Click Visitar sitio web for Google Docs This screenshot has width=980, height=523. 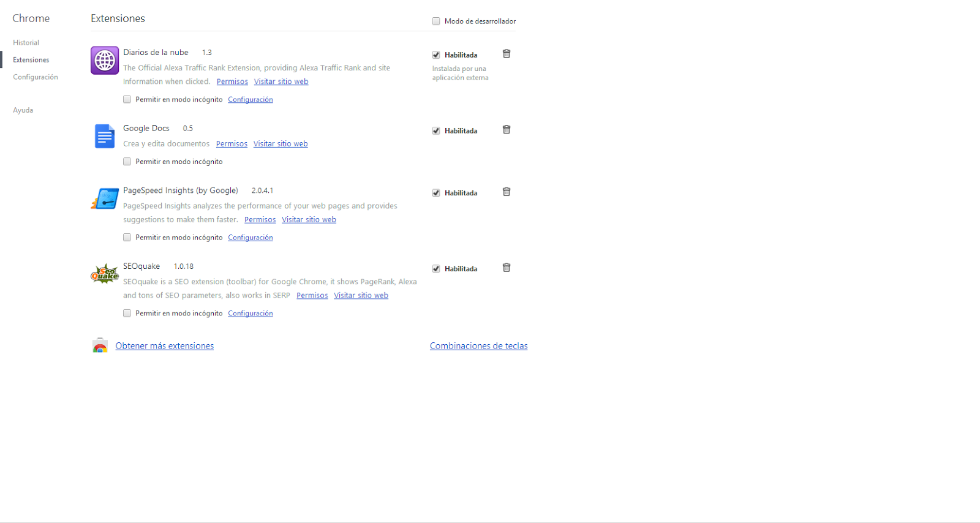tap(281, 144)
